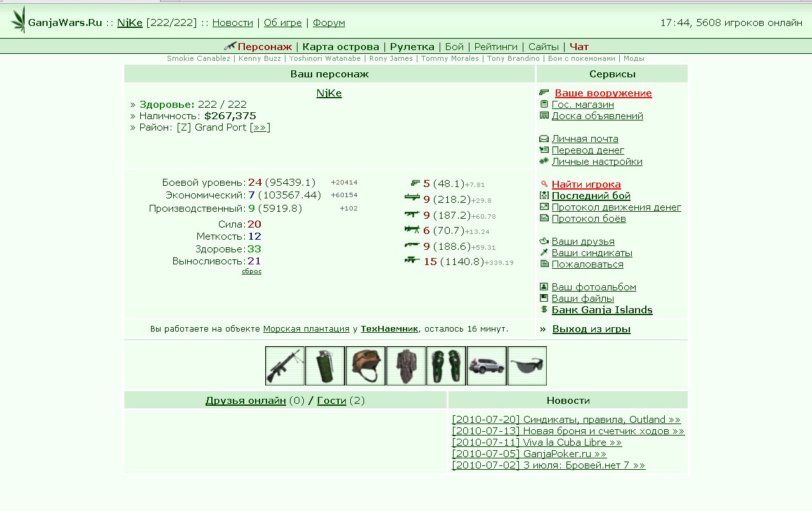Open the Рейтинги menu item
Image resolution: width=812 pixels, height=511 pixels.
(496, 46)
